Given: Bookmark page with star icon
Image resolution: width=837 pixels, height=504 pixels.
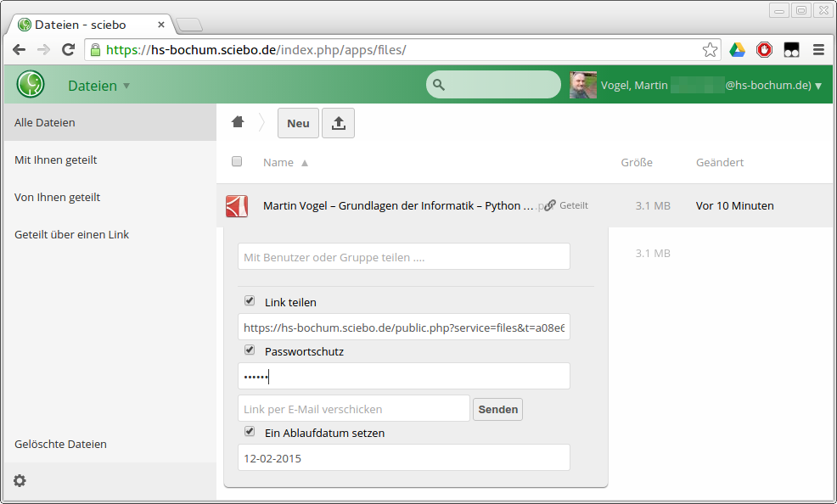Looking at the screenshot, I should (710, 50).
